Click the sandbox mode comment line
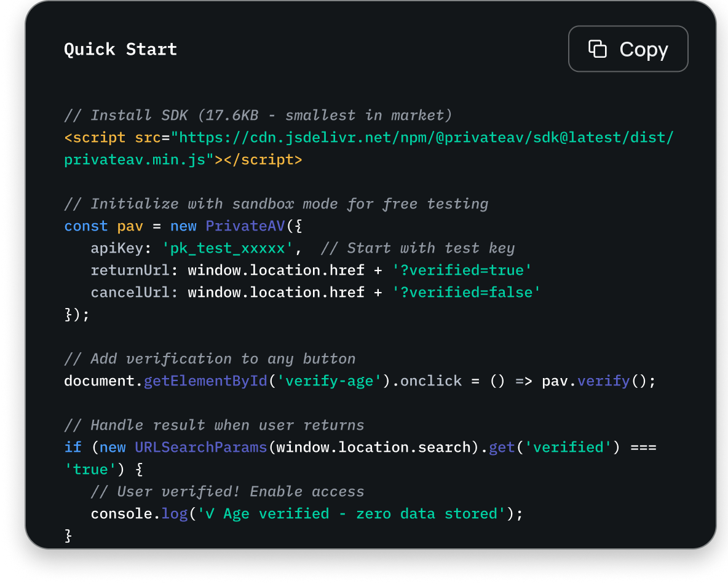728x584 pixels. point(276,204)
